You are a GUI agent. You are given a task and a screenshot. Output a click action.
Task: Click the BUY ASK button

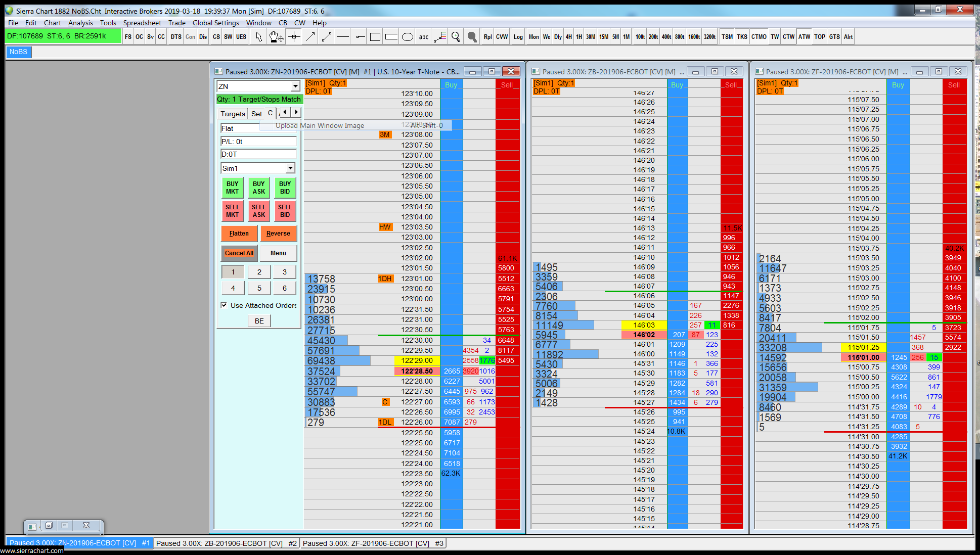[x=259, y=188]
